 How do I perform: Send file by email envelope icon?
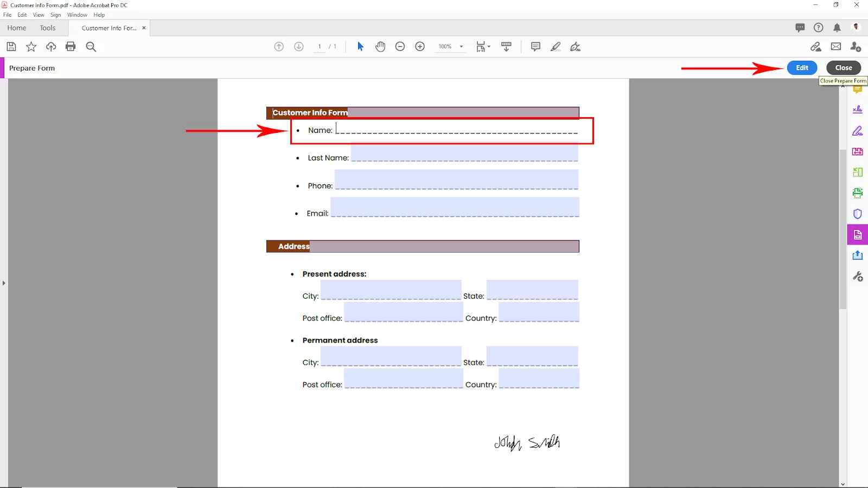(836, 47)
